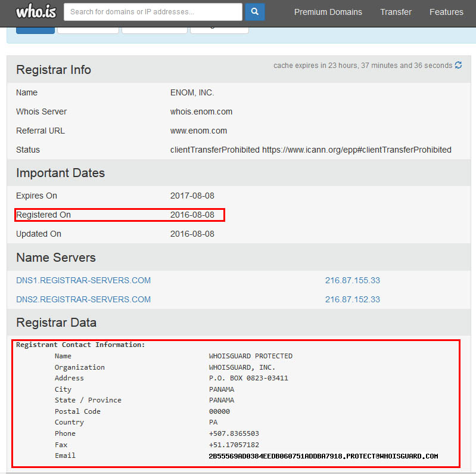
Task: Click the Referral URL label
Action: (41, 131)
